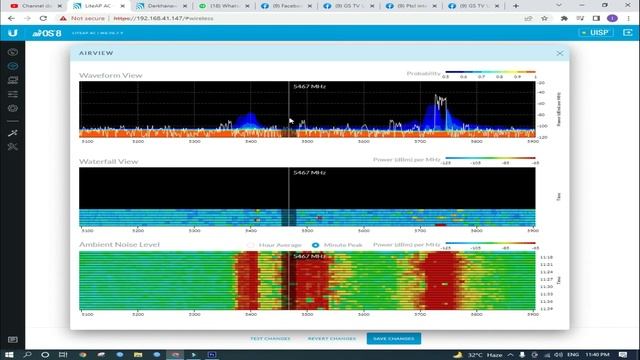Viewport: 640px width, 360px height.
Task: Open File Explorer from the taskbar
Action: coord(138,355)
